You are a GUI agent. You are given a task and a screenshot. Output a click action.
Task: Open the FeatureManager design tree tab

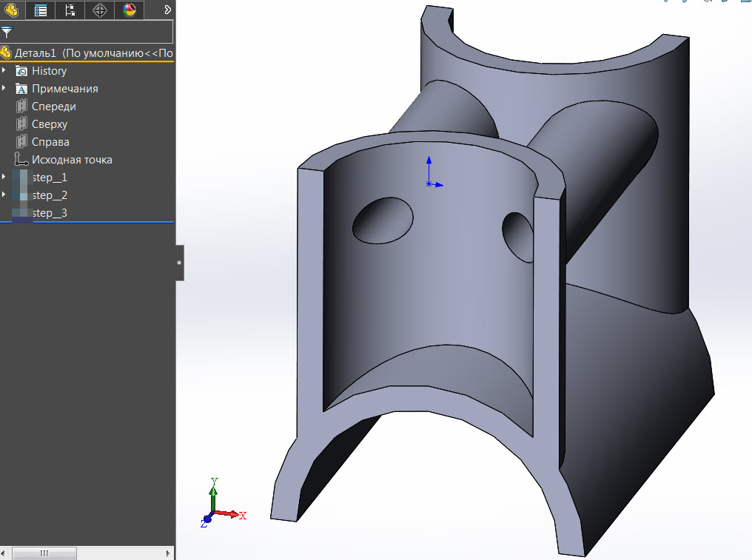[x=10, y=10]
